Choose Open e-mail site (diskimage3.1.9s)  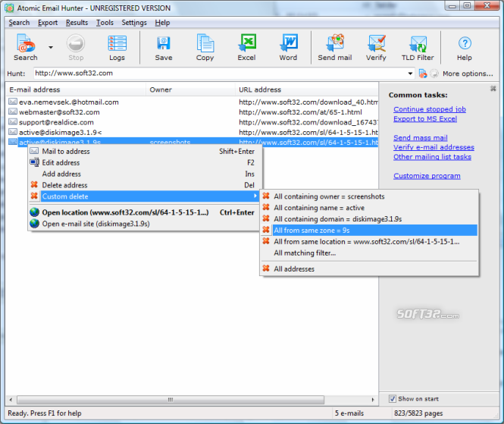click(144, 224)
